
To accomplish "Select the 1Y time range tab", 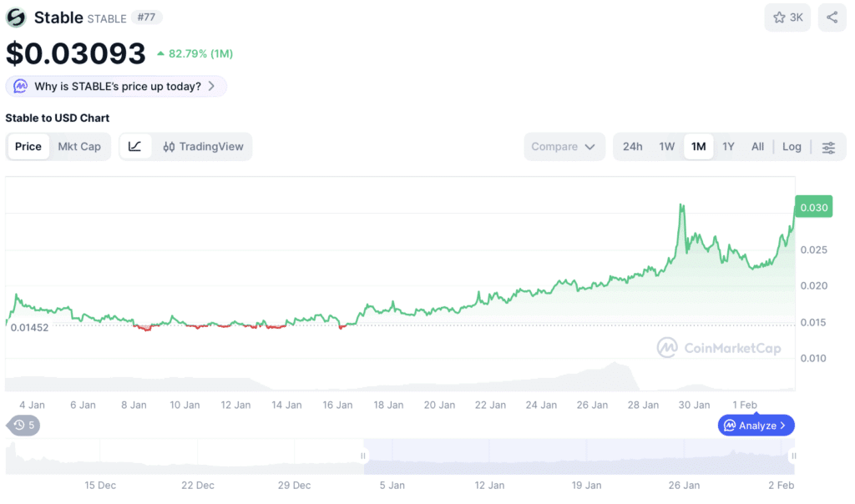I will click(x=728, y=147).
